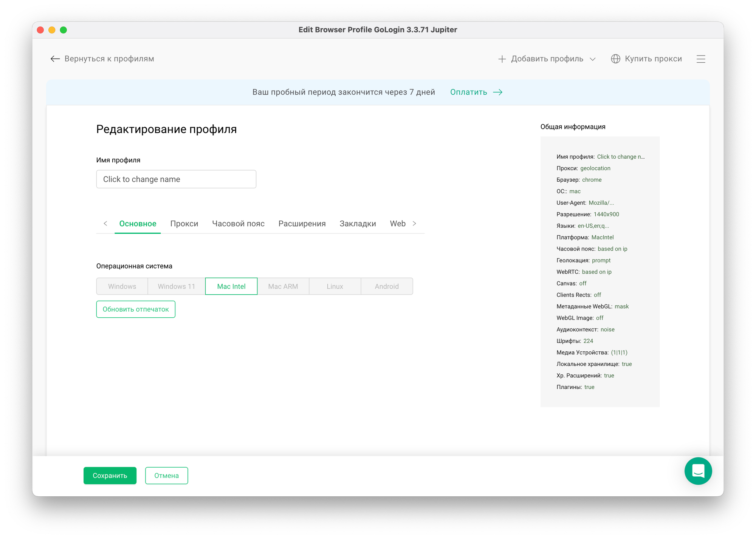Open the Часовой пояс tab
Screen dimensions: 756x539
pyautogui.click(x=238, y=224)
